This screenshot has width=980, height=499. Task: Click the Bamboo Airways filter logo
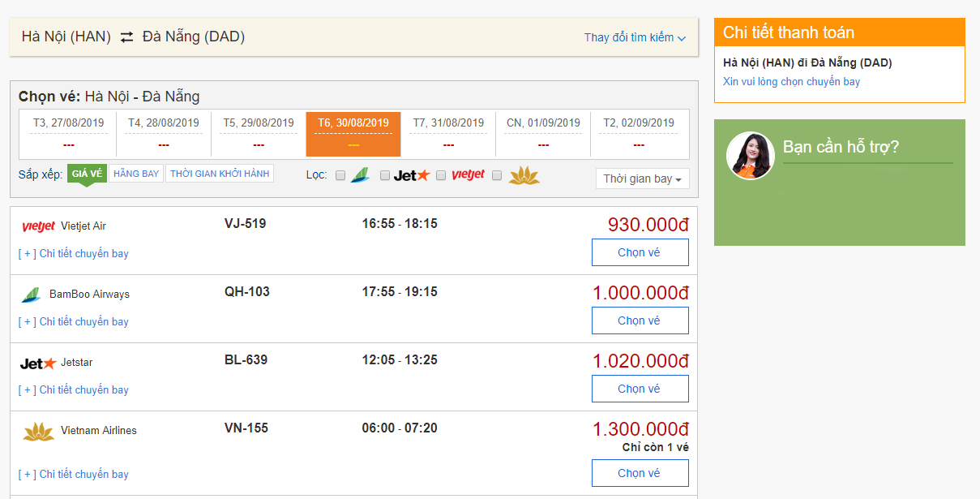[x=360, y=175]
